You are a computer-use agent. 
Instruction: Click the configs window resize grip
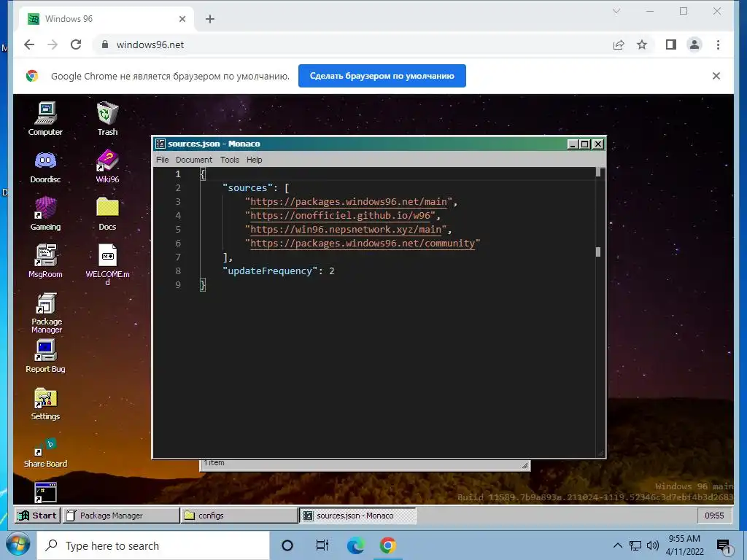click(x=525, y=465)
